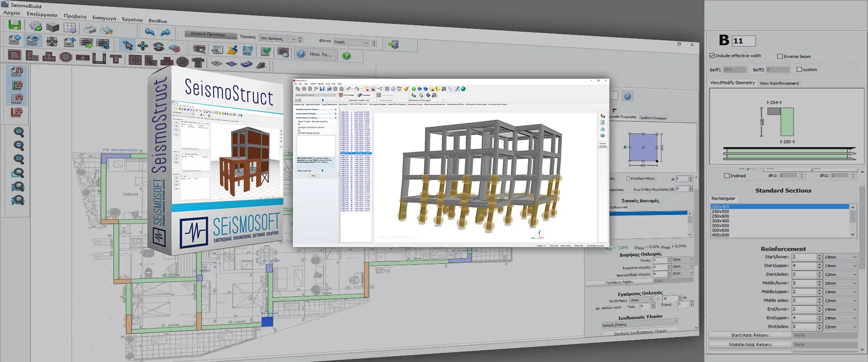Select the rectangular column section tool
Screen dimensions: 868x362
point(14,56)
